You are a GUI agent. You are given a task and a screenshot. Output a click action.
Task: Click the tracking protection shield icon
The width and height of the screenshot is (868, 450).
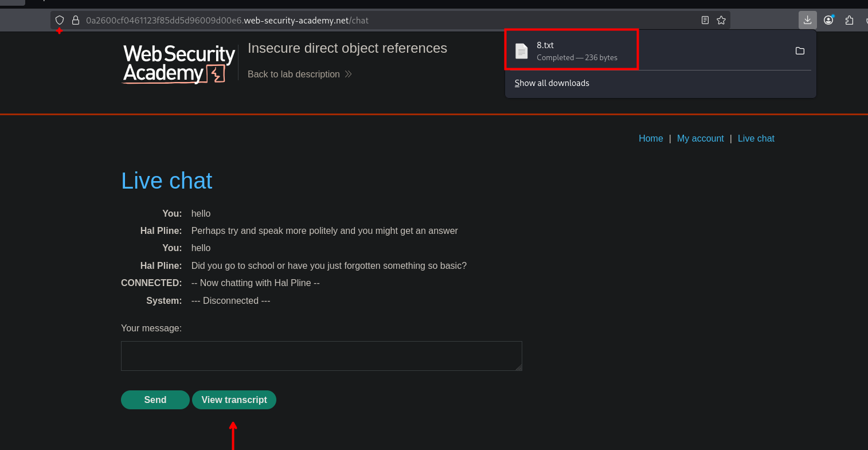click(60, 20)
